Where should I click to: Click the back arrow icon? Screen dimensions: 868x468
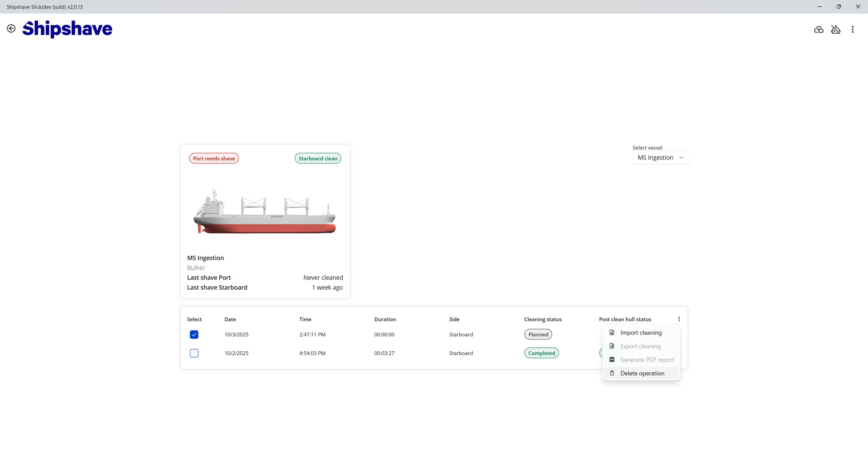coord(11,28)
